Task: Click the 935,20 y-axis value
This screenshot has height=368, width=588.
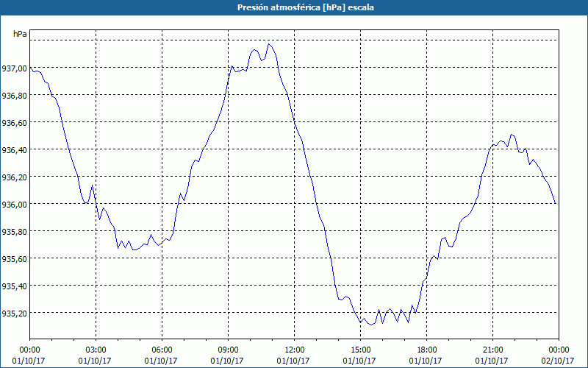Action: click(14, 314)
